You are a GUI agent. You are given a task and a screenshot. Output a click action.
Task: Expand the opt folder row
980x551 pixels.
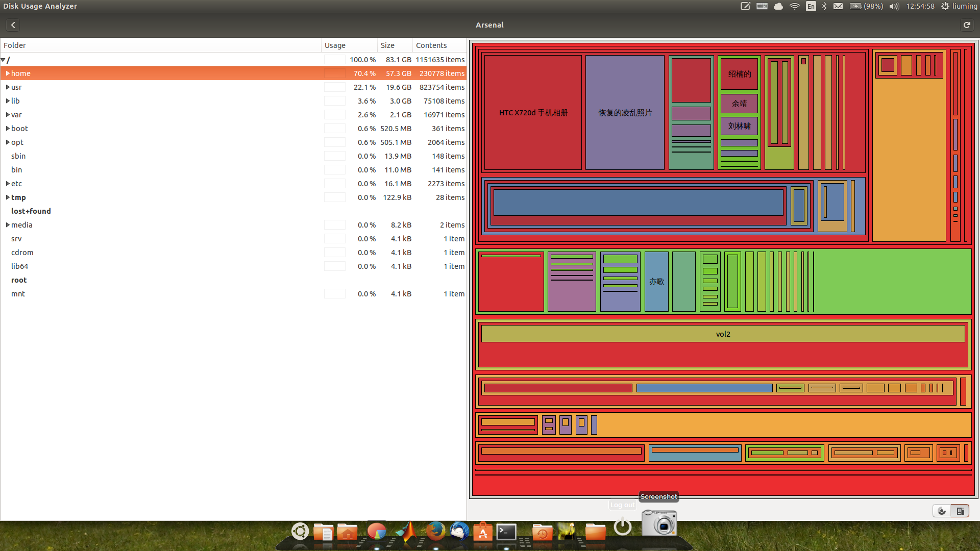pyautogui.click(x=8, y=142)
